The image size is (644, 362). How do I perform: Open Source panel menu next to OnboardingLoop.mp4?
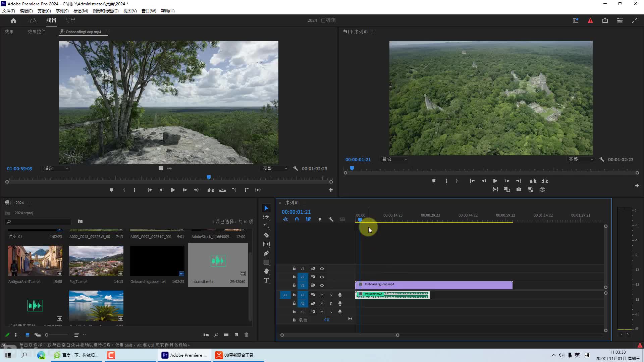[107, 32]
